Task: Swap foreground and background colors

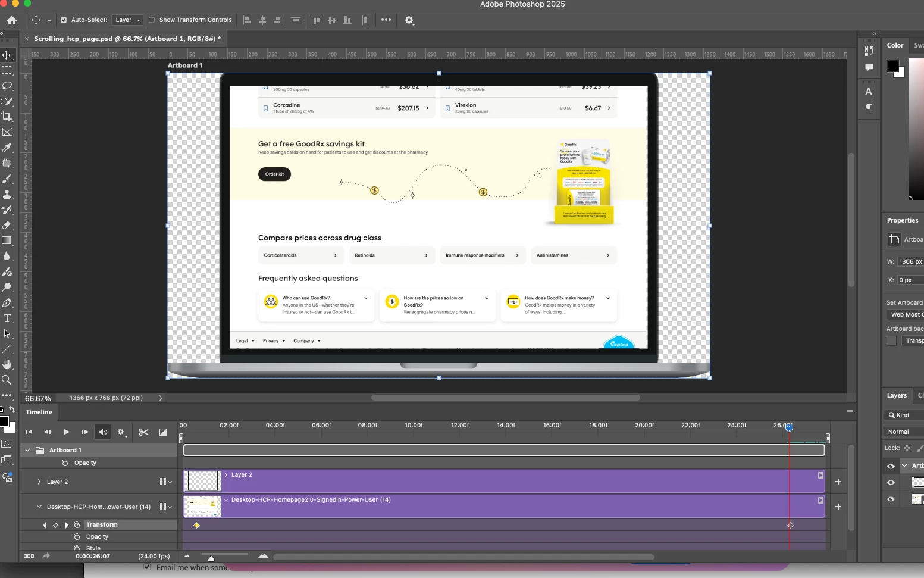Action: [x=12, y=410]
